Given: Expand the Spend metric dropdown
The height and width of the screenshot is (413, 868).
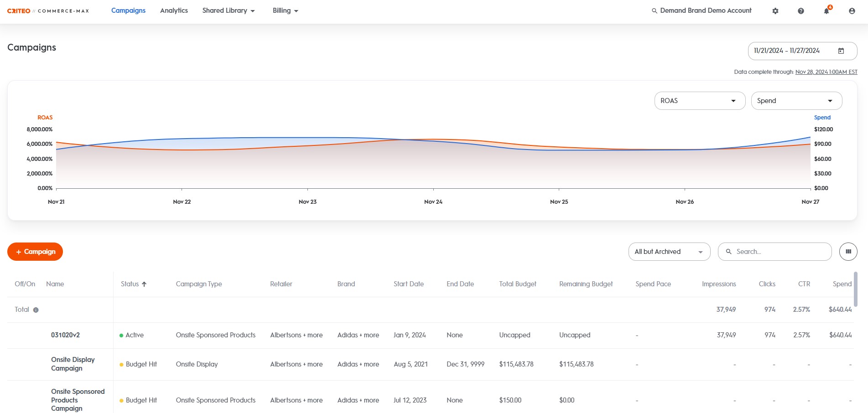Looking at the screenshot, I should pos(796,101).
